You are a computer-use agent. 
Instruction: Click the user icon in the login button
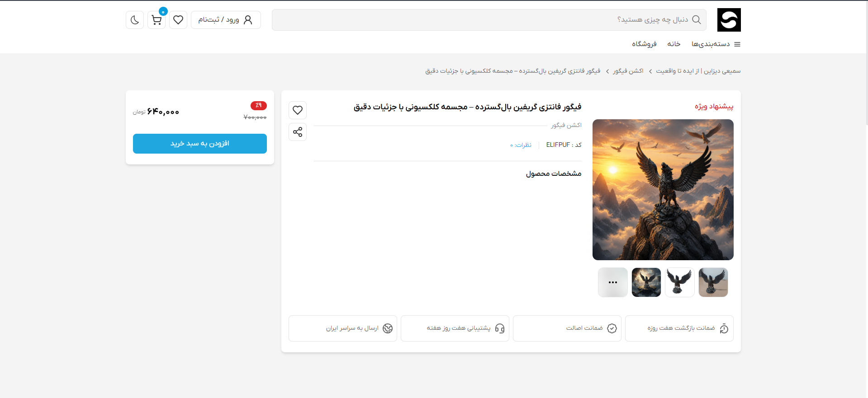pyautogui.click(x=248, y=20)
